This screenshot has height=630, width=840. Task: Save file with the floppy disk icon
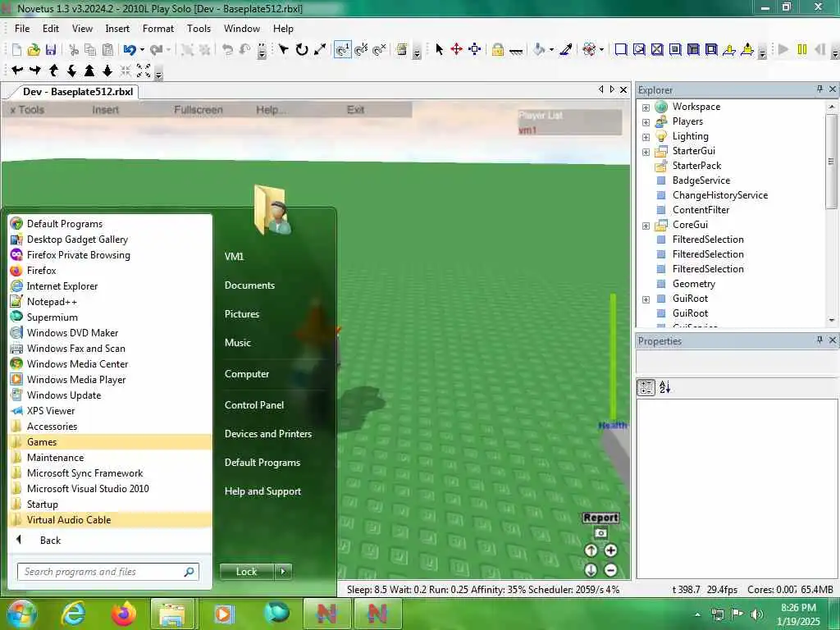point(51,50)
